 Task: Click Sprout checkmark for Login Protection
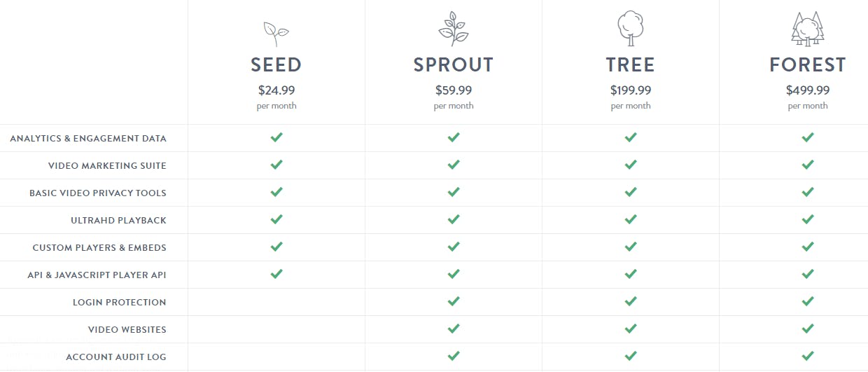(454, 301)
